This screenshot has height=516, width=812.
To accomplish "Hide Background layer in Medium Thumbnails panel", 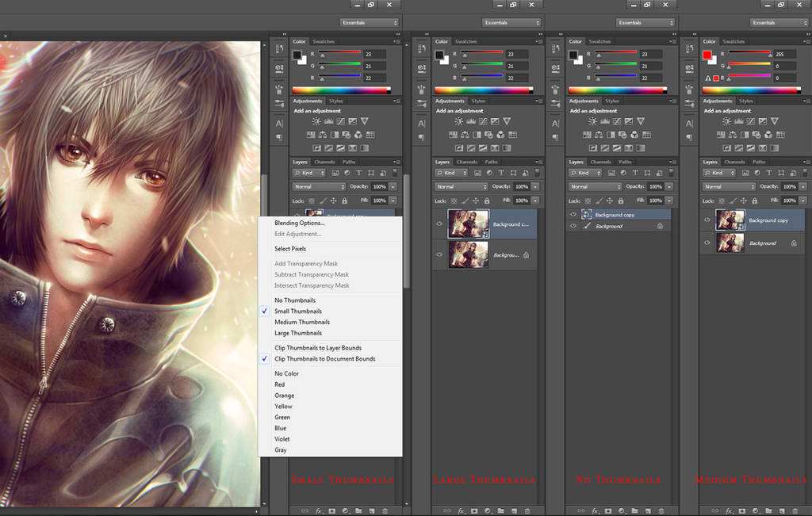I will [707, 243].
